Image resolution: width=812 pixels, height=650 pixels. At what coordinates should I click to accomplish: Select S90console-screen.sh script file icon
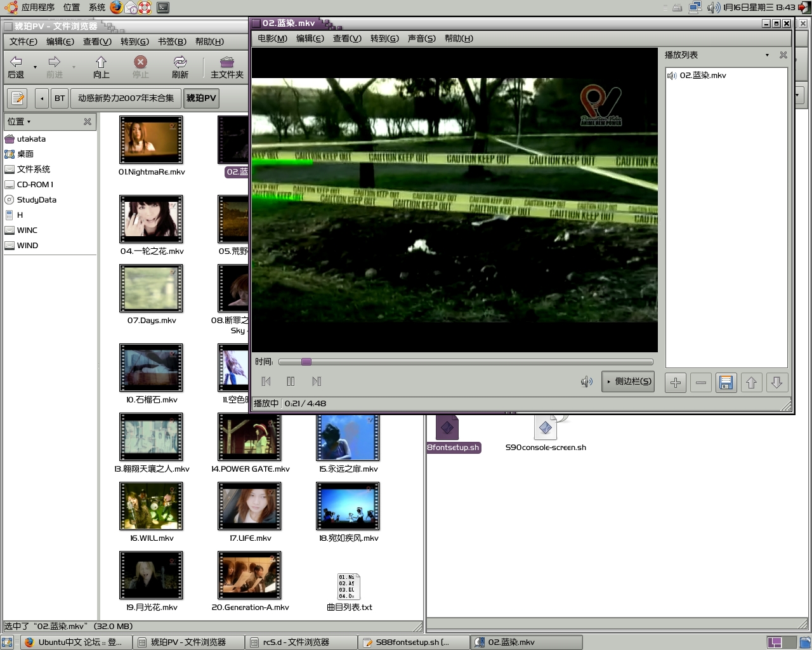(546, 427)
